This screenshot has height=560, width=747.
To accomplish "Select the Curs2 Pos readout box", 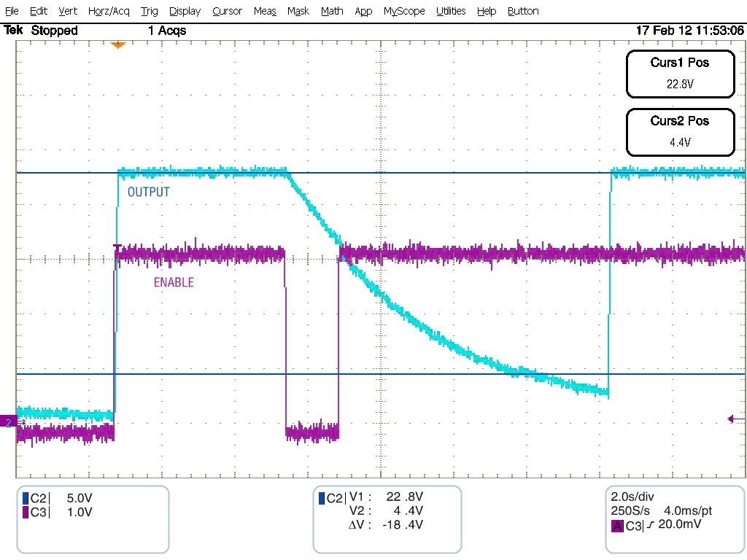I will click(x=680, y=133).
